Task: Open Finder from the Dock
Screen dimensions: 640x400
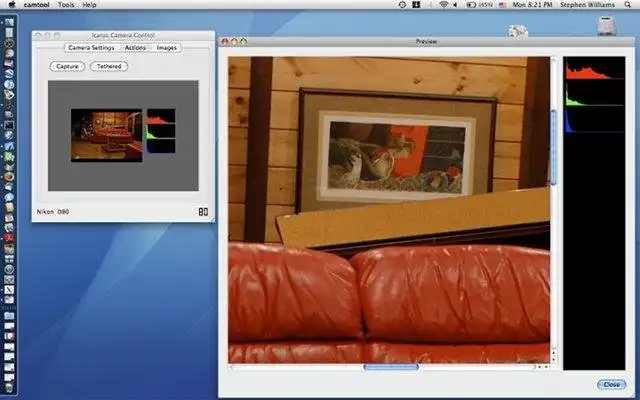Action: [9, 22]
